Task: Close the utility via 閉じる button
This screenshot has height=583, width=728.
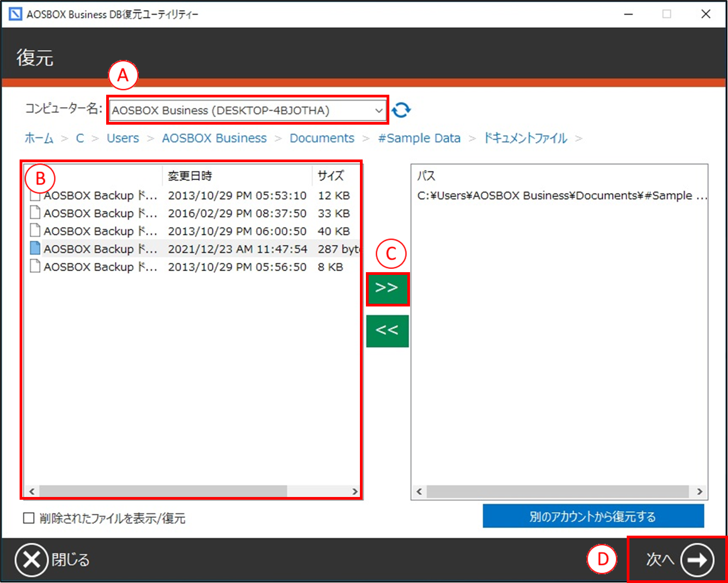Action: tap(52, 560)
